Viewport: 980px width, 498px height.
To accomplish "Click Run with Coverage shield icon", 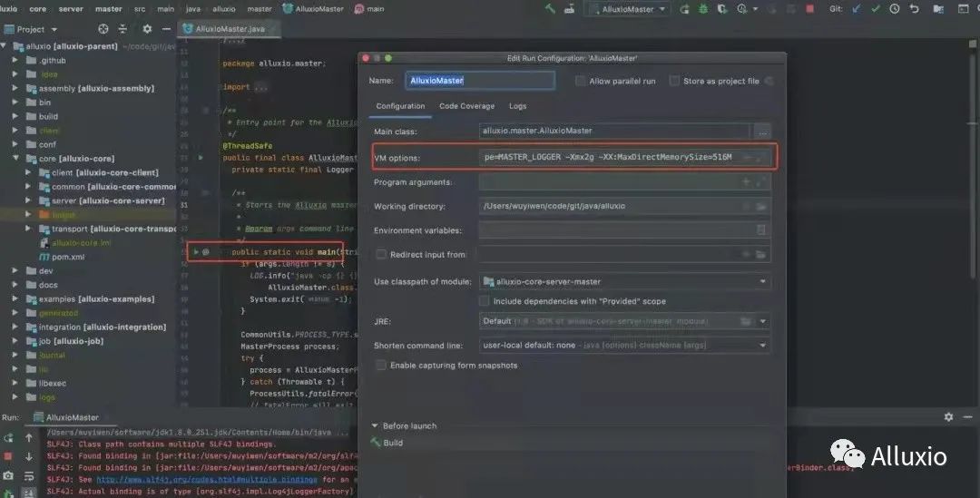I will coord(722,9).
